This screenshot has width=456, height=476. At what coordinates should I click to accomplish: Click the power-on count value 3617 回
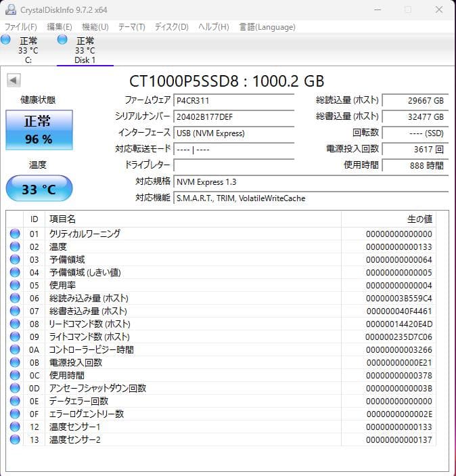click(x=415, y=150)
